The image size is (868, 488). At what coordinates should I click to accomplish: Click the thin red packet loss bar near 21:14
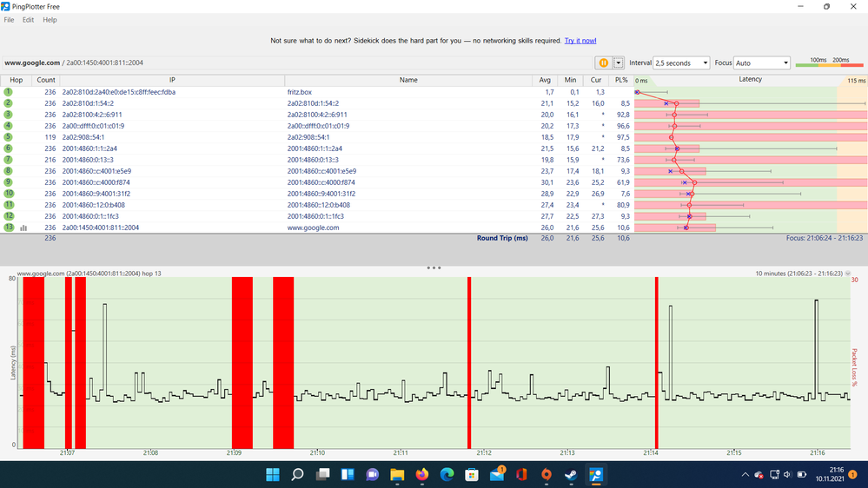[x=657, y=363]
